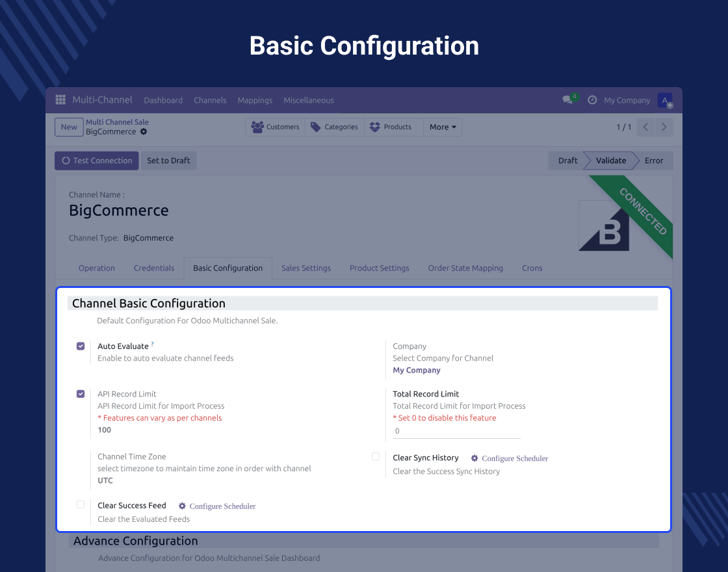The width and height of the screenshot is (728, 572).
Task: Click the Channel Type value BigCommerce
Action: [148, 238]
